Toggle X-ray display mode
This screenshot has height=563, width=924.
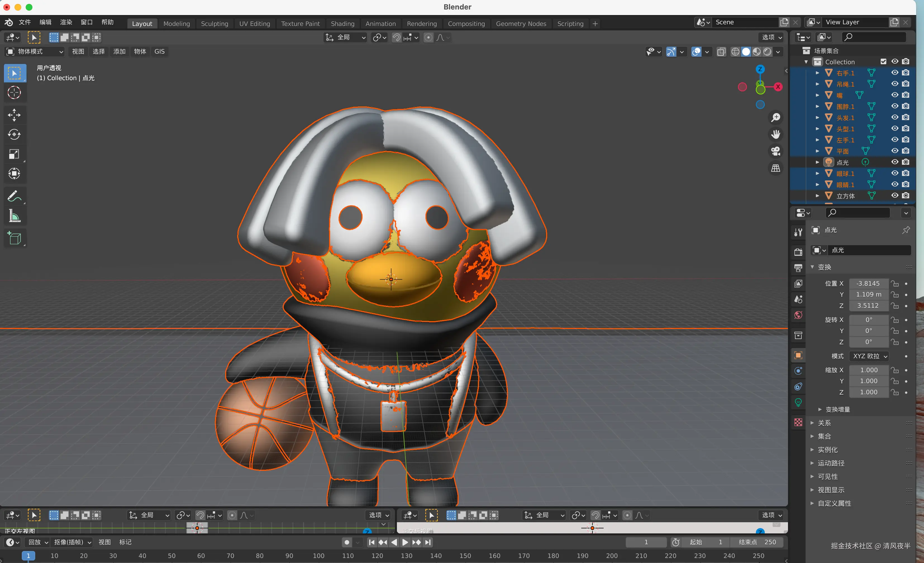(721, 52)
